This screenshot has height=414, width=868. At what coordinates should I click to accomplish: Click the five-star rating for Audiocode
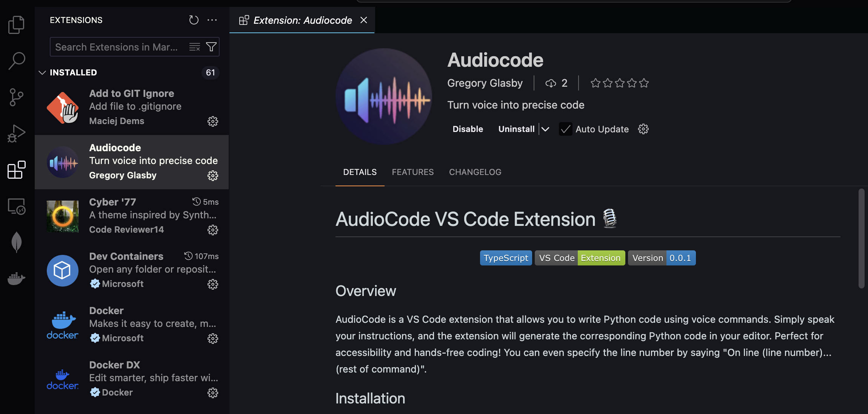pos(619,83)
